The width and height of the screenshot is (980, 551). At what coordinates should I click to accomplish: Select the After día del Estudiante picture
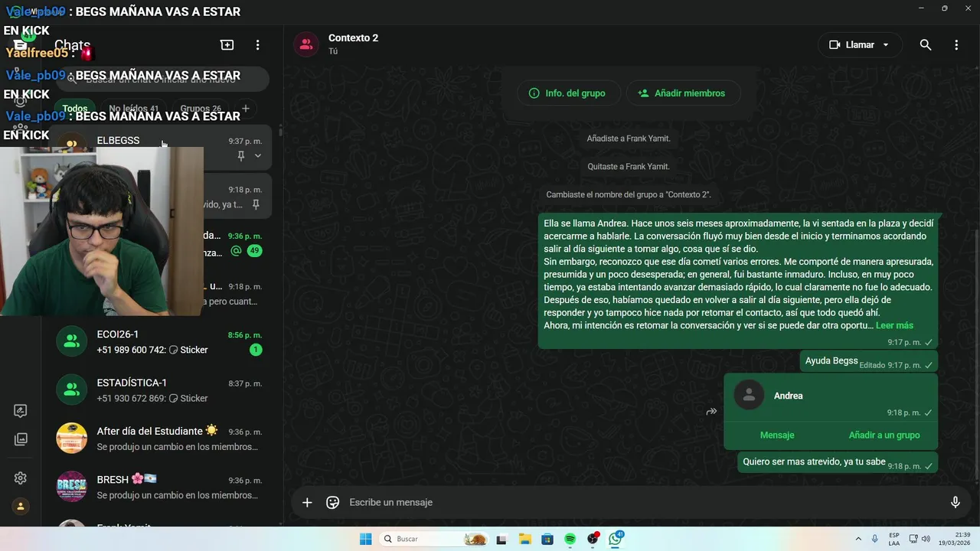click(71, 439)
